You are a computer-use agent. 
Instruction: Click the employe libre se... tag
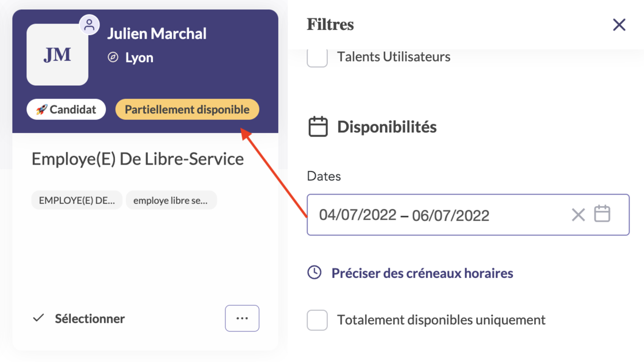pyautogui.click(x=171, y=200)
